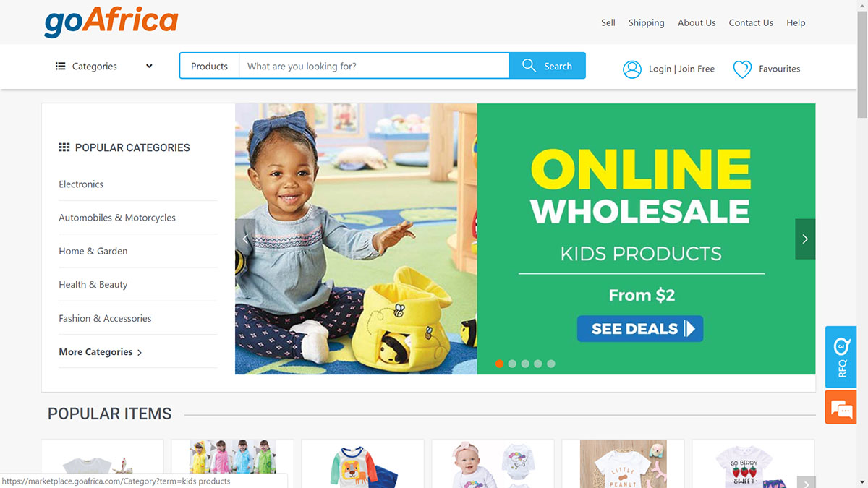The height and width of the screenshot is (488, 868).
Task: Click the goAfrica logo
Action: tap(111, 21)
